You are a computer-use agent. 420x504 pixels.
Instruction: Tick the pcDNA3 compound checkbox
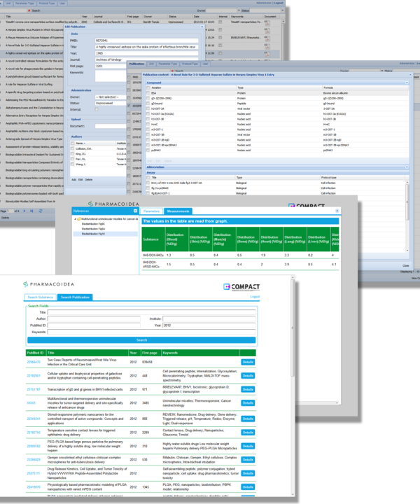(x=148, y=150)
